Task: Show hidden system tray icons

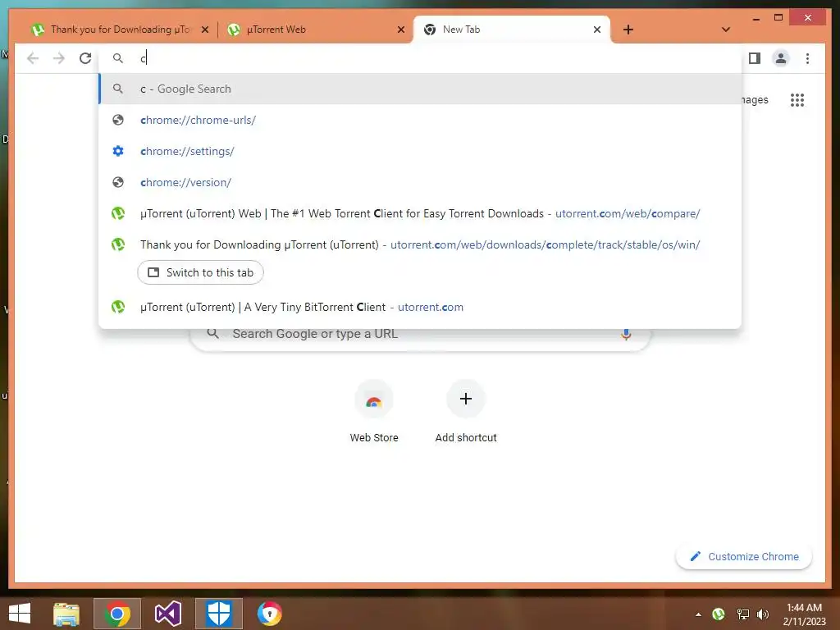Action: pyautogui.click(x=698, y=614)
